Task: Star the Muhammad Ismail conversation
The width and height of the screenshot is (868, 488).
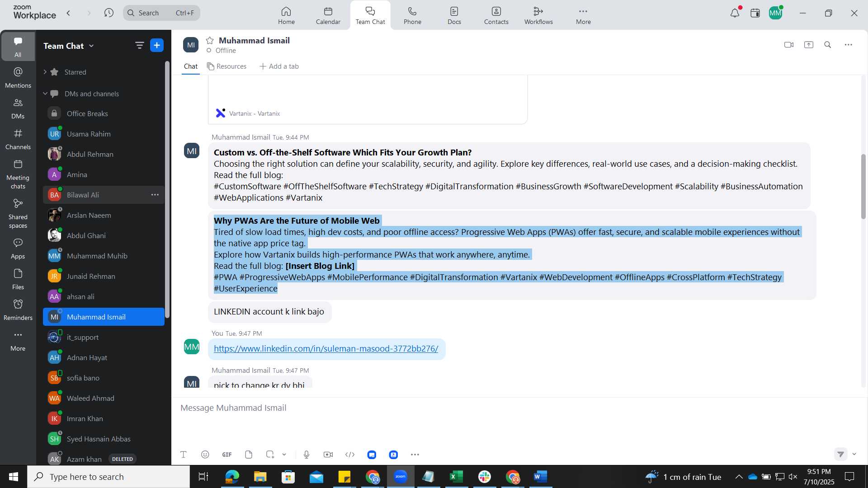Action: [210, 41]
